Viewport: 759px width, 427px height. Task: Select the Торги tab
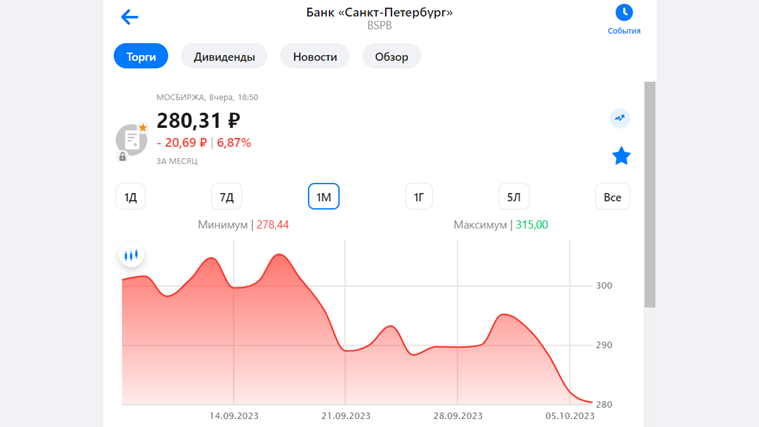click(141, 57)
